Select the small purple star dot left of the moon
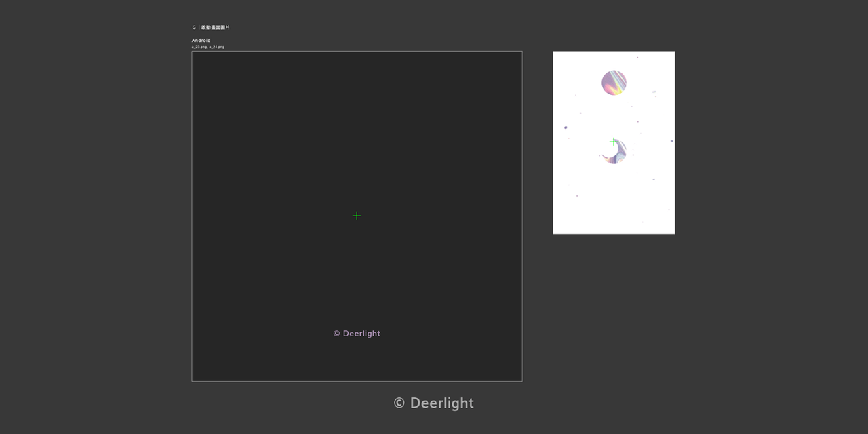Viewport: 868px width, 434px height. click(x=566, y=127)
